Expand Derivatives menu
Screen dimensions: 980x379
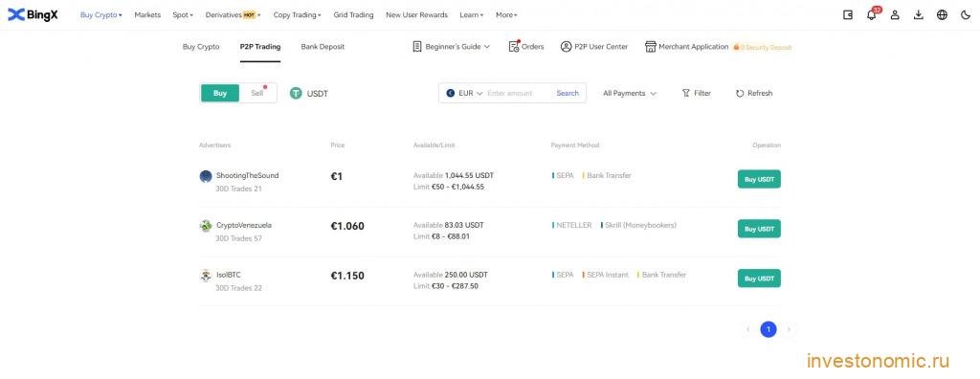click(234, 15)
